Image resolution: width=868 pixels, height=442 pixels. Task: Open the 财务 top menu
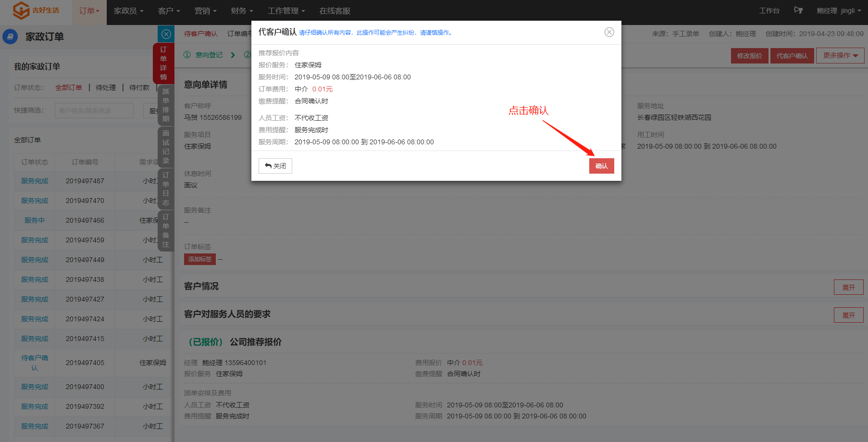[242, 11]
